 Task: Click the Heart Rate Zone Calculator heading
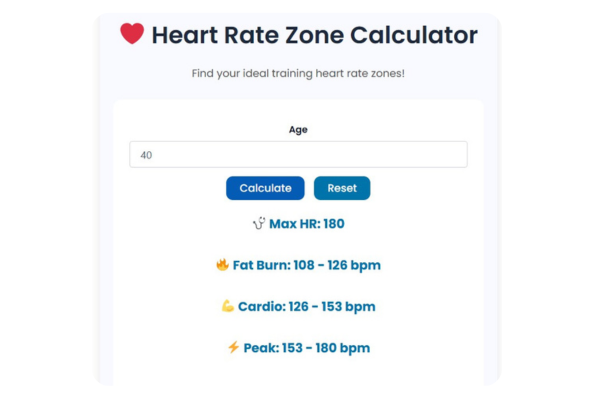click(x=314, y=35)
